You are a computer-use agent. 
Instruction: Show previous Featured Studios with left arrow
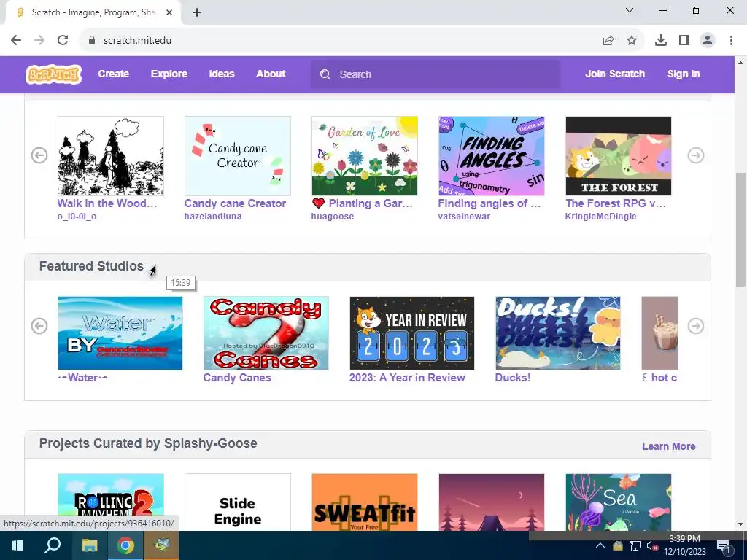click(x=39, y=326)
